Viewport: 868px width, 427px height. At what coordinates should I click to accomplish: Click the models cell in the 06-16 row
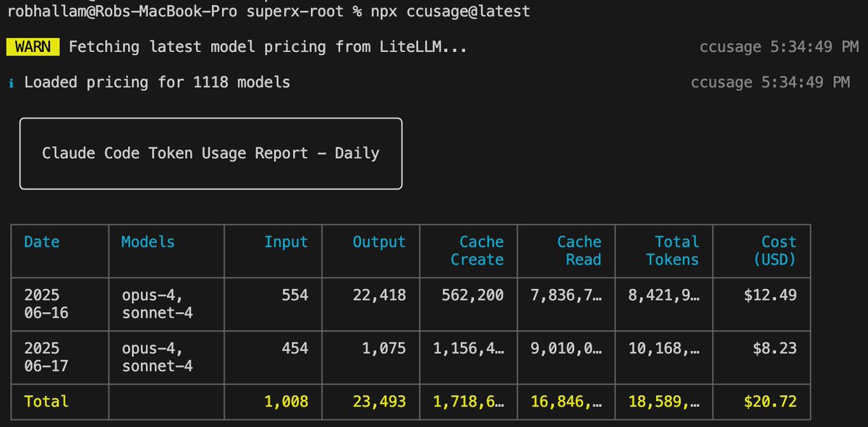pos(157,304)
